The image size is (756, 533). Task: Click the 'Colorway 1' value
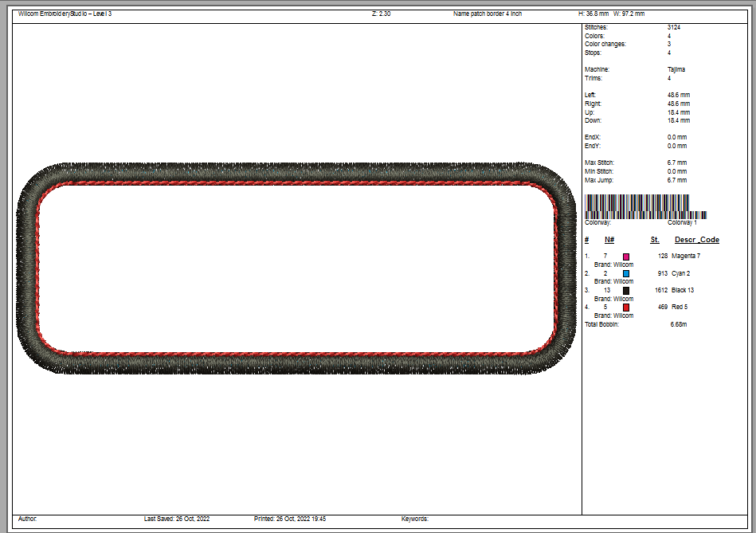[682, 223]
